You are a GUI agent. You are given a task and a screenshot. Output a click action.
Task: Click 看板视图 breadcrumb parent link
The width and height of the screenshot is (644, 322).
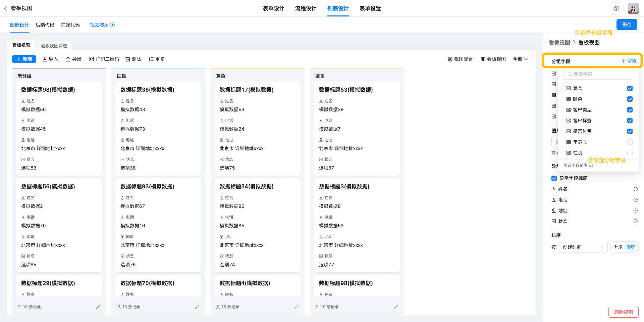pos(559,42)
